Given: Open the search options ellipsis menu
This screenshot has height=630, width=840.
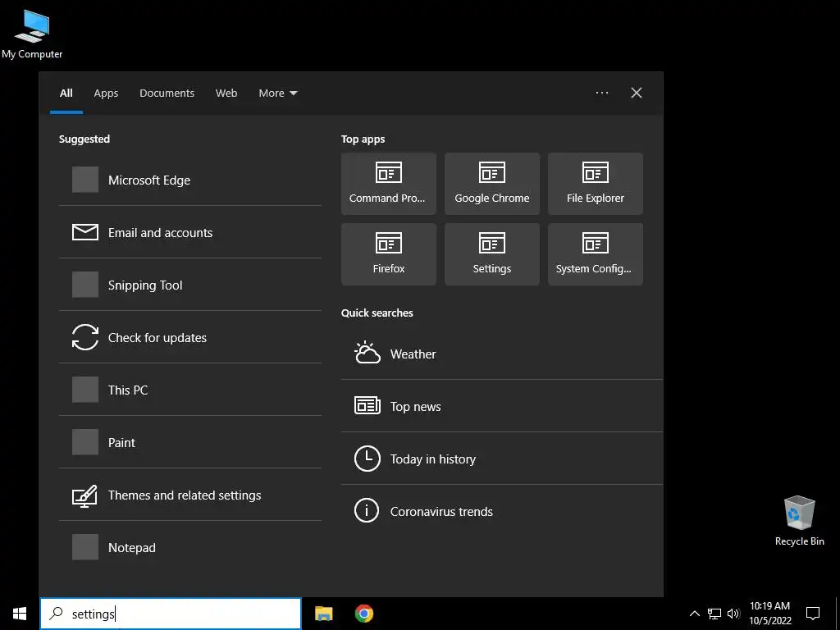Looking at the screenshot, I should click(x=601, y=93).
